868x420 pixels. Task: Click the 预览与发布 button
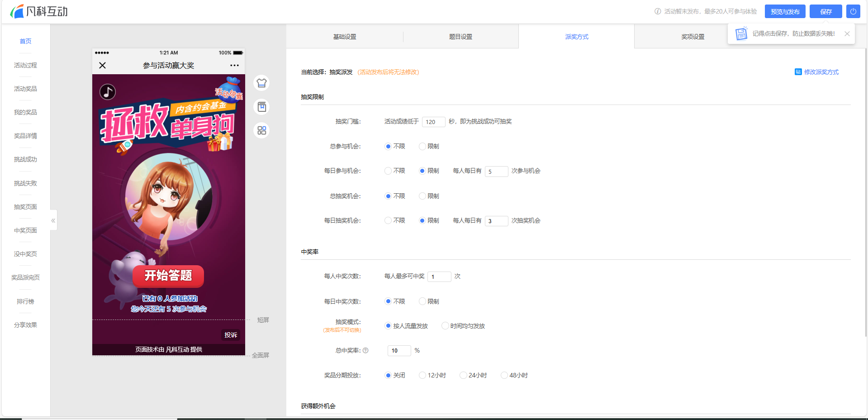point(785,11)
